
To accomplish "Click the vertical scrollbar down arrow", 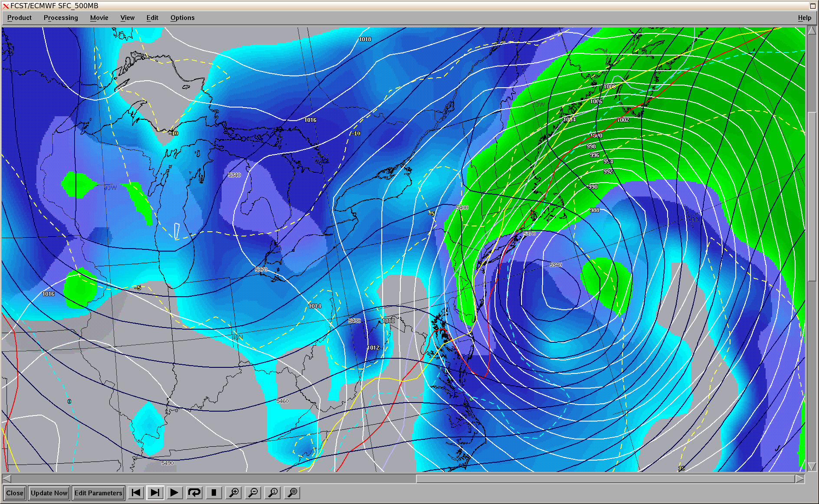I will click(x=812, y=467).
